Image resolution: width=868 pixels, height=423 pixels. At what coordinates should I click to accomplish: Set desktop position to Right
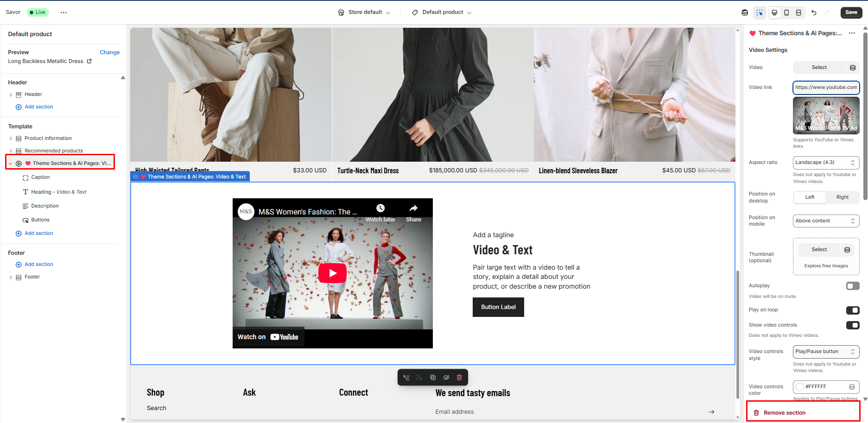pos(843,197)
